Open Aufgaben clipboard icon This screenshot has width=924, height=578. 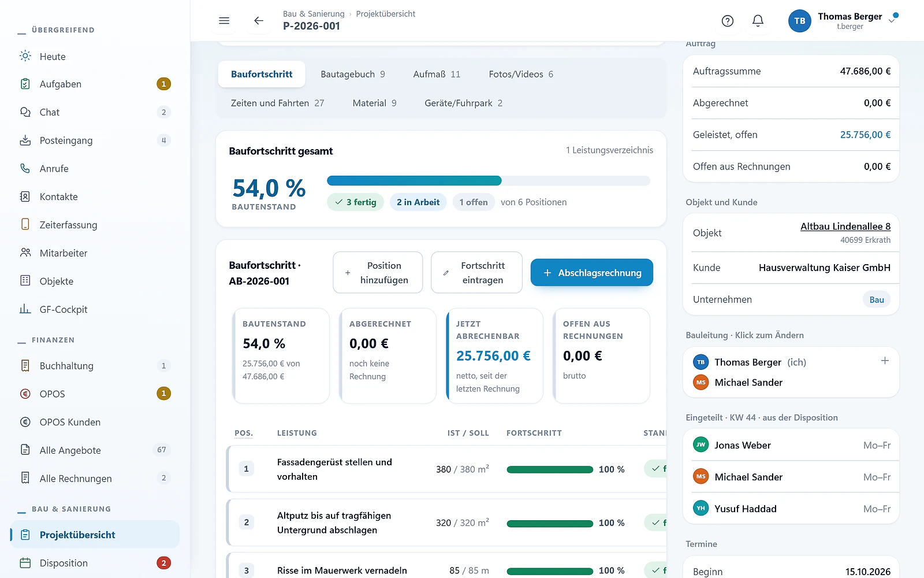(25, 84)
